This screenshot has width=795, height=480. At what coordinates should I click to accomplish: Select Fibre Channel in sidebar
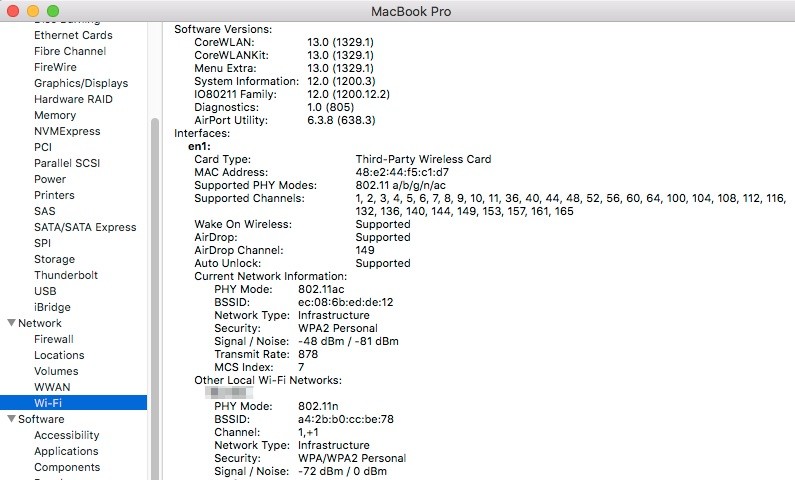coord(70,51)
